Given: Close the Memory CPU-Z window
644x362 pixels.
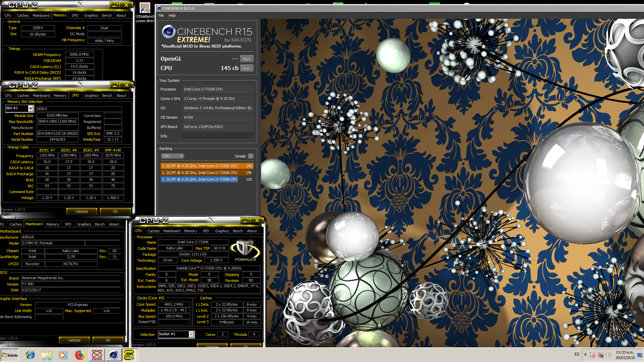Looking at the screenshot, I should tap(126, 5).
